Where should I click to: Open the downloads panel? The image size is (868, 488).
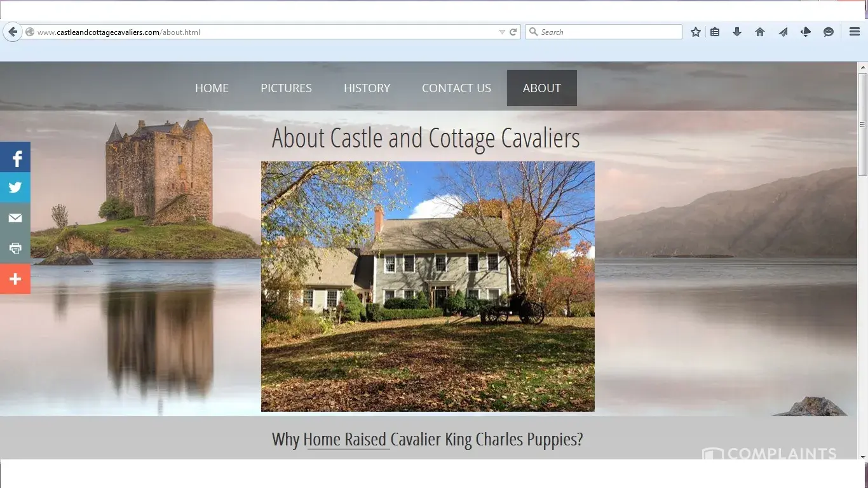[x=737, y=32]
